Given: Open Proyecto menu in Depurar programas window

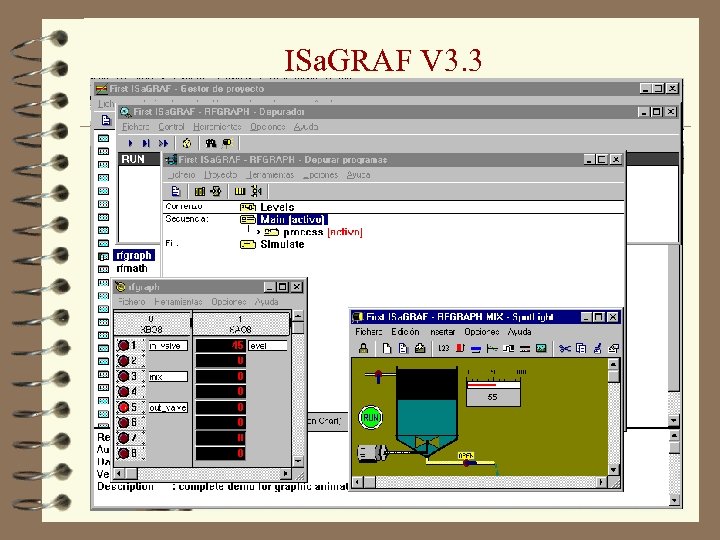Looking at the screenshot, I should (220, 175).
